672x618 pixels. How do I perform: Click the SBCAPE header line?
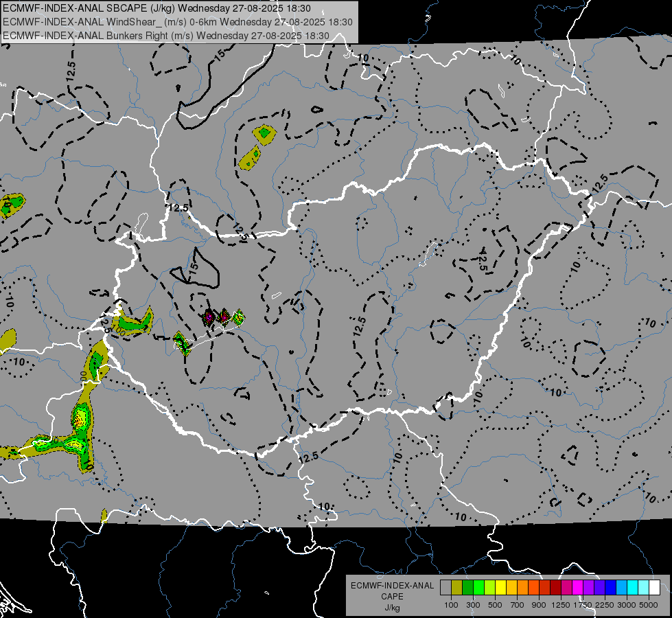[x=157, y=8]
